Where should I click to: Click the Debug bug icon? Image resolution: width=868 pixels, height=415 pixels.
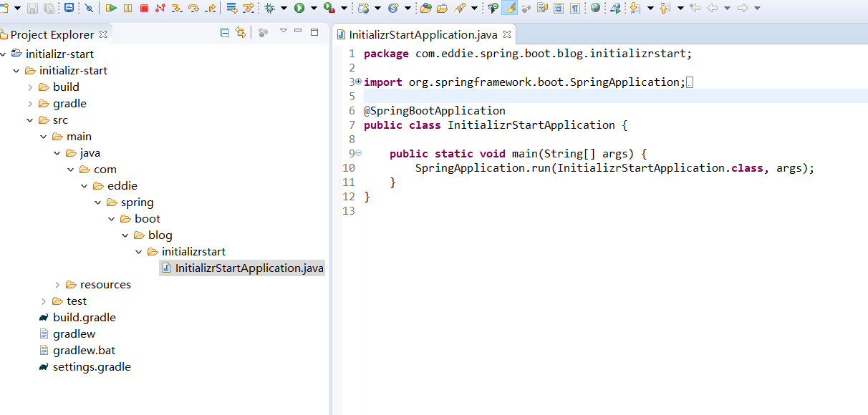pos(269,8)
